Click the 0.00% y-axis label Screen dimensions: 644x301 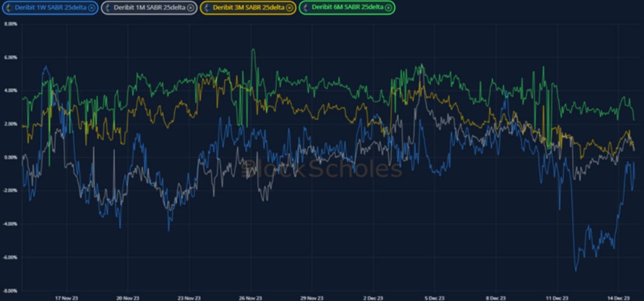[x=10, y=157]
